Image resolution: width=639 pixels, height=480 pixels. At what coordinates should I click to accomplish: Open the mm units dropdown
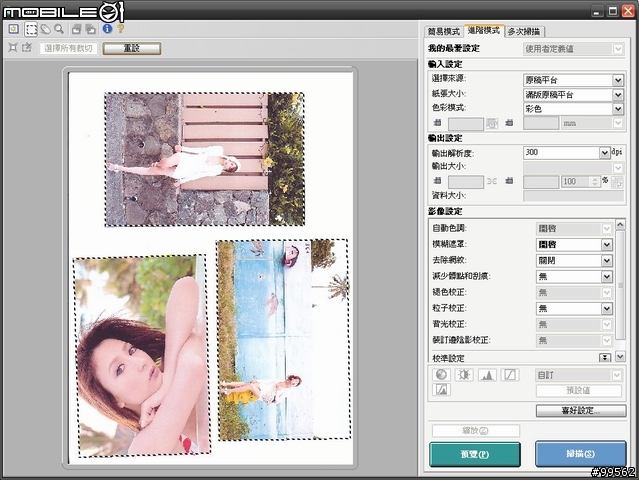592,123
